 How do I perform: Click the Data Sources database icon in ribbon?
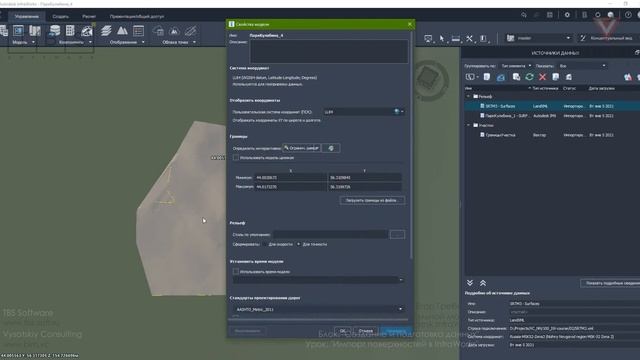click(x=54, y=31)
